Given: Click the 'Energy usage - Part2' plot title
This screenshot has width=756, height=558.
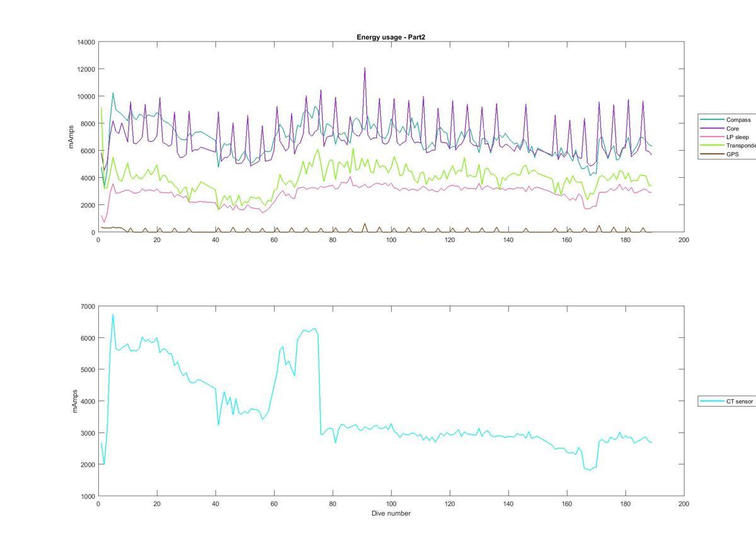Looking at the screenshot, I should click(391, 37).
